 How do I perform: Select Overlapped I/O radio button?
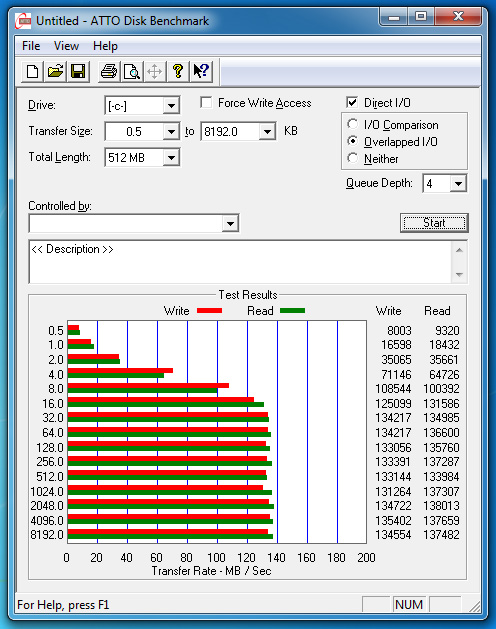click(352, 141)
